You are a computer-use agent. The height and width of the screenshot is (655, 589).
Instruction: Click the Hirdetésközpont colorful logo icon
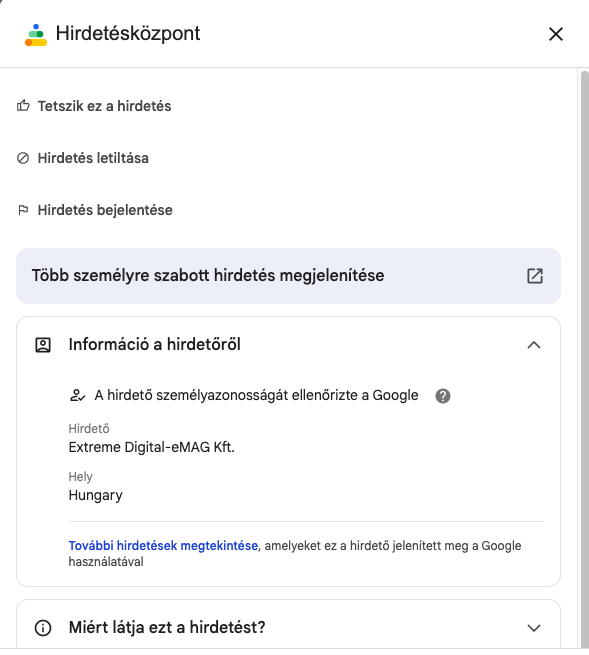pos(36,35)
